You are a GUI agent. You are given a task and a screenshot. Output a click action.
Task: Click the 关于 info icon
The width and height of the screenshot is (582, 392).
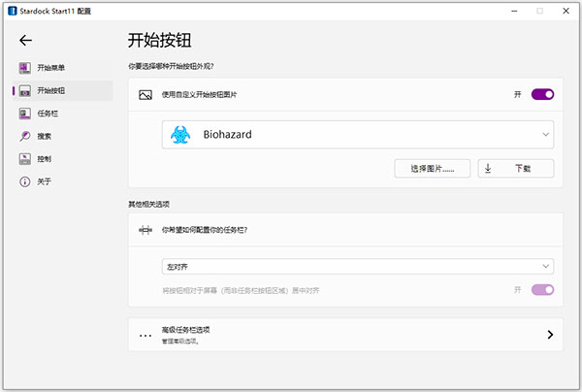pyautogui.click(x=25, y=181)
